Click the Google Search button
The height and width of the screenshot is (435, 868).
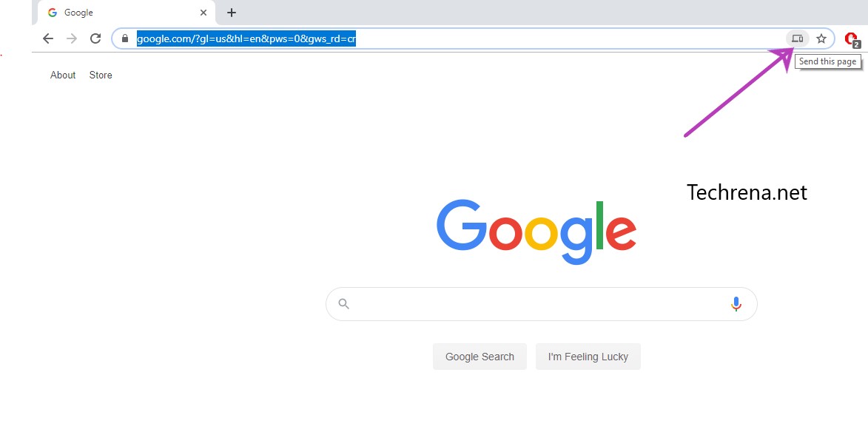pos(480,357)
